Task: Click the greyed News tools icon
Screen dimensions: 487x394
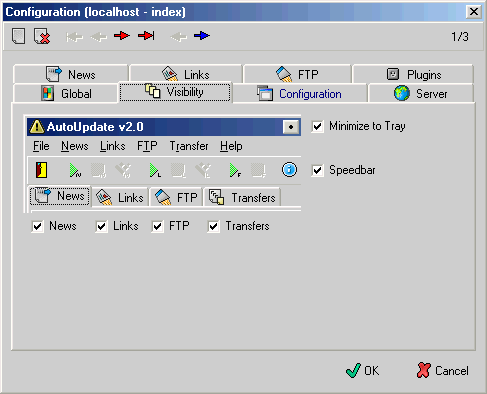Action: pyautogui.click(x=123, y=170)
